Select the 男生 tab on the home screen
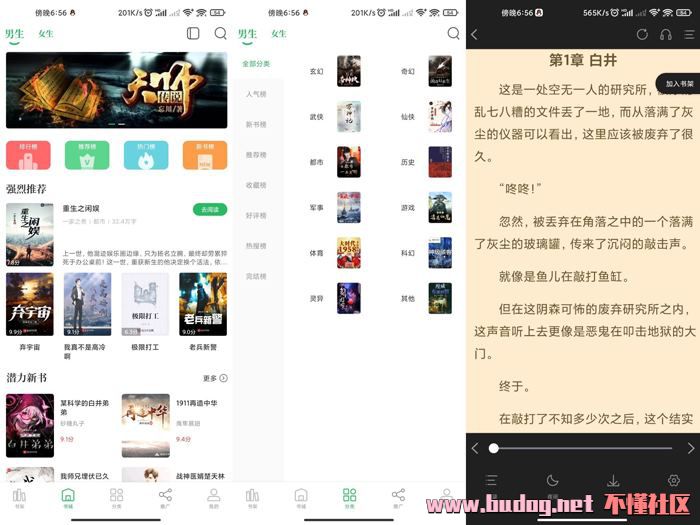 click(x=14, y=33)
